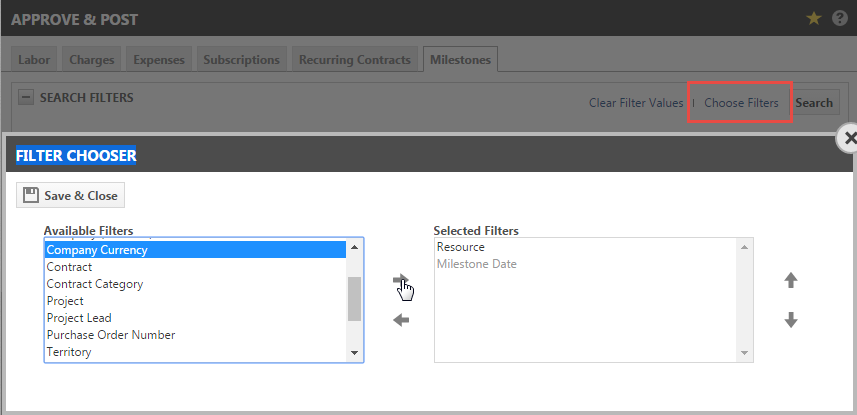Screen dimensions: 857x415
Task: Click Save & Close button
Action: (x=71, y=196)
